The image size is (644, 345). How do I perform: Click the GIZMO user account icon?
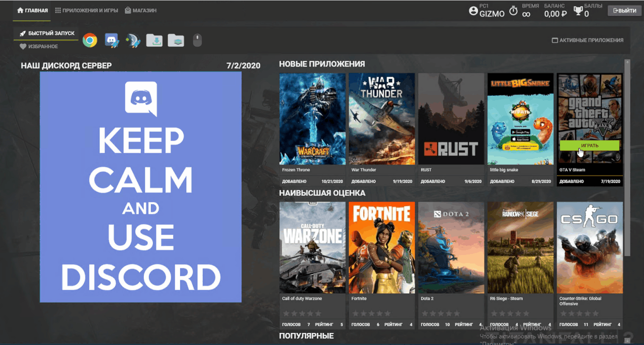click(x=473, y=11)
